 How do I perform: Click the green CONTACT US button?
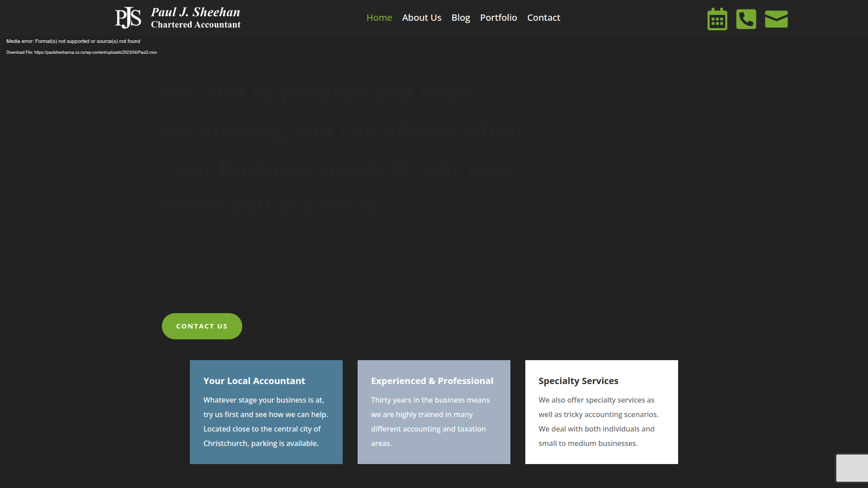pyautogui.click(x=202, y=326)
